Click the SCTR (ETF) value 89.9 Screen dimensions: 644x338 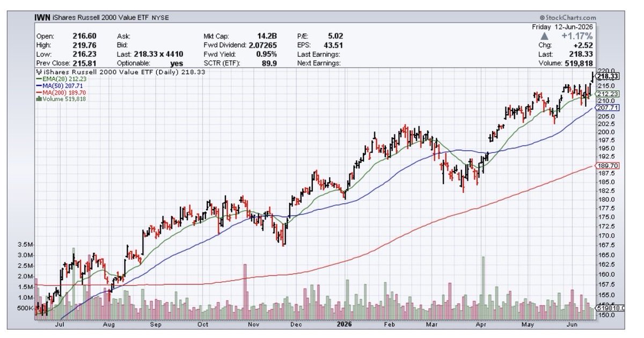point(269,63)
